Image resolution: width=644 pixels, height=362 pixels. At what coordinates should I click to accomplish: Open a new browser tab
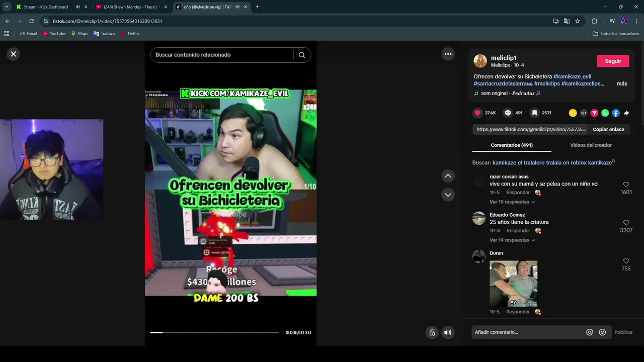pyautogui.click(x=258, y=7)
